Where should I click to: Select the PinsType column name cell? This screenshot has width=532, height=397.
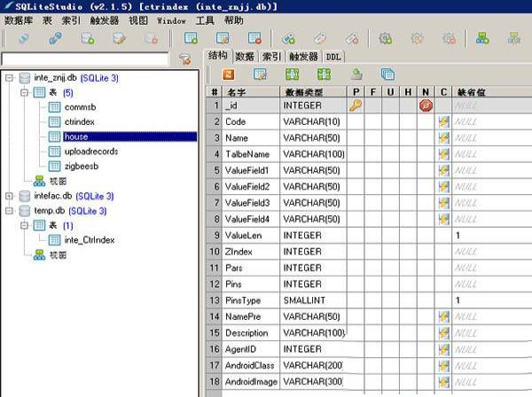pos(250,300)
